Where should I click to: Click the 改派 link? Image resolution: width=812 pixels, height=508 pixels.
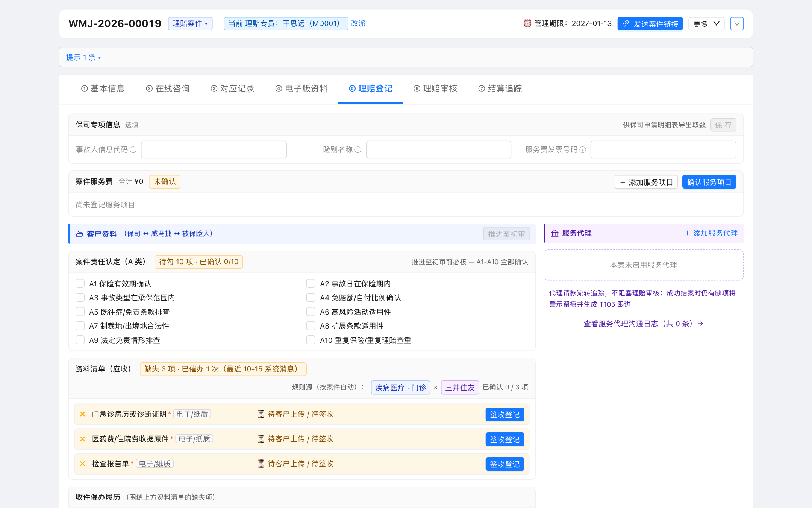click(x=358, y=23)
